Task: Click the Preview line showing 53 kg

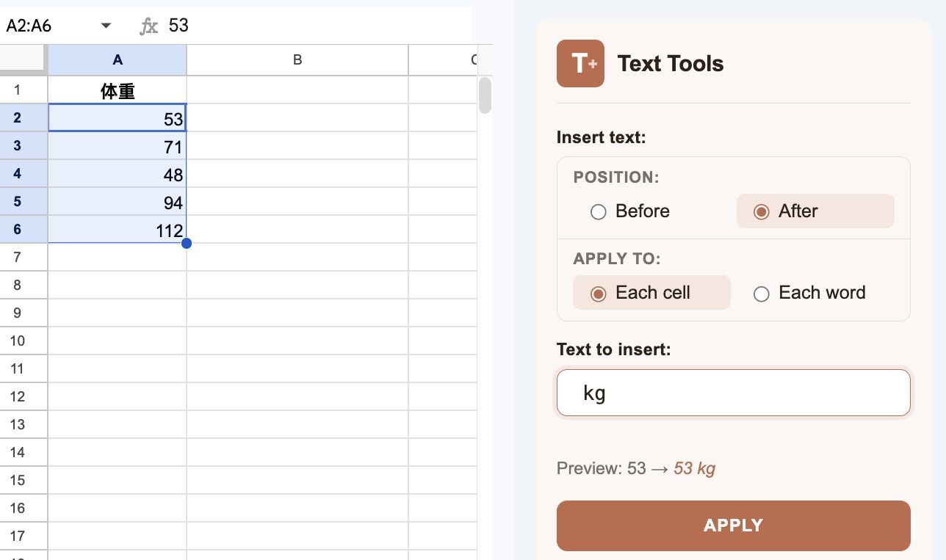Action: 636,468
